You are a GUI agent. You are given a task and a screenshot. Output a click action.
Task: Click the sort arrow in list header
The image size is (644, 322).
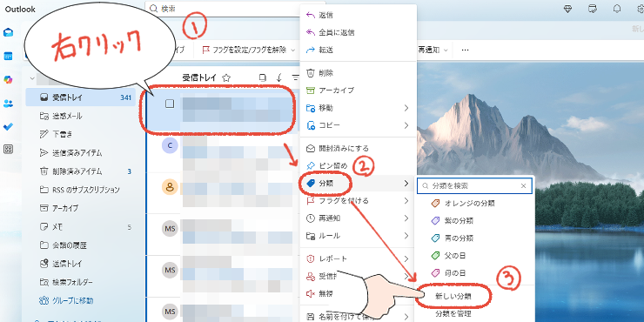[x=279, y=77]
